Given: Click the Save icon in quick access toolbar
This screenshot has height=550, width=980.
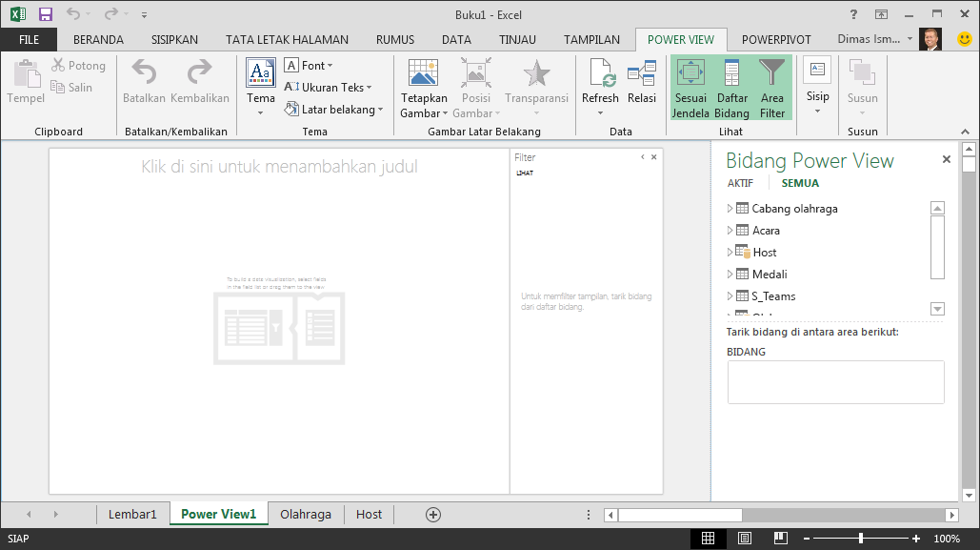Looking at the screenshot, I should [x=45, y=14].
